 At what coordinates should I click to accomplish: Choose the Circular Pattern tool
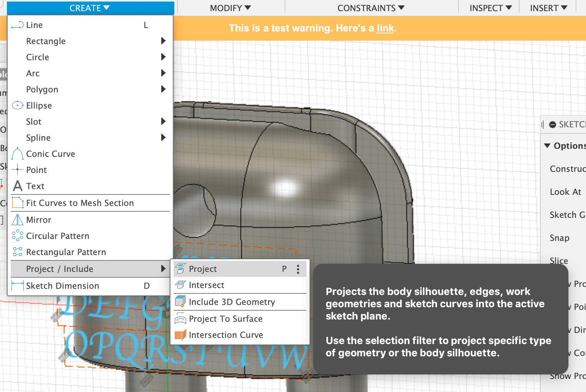(58, 236)
